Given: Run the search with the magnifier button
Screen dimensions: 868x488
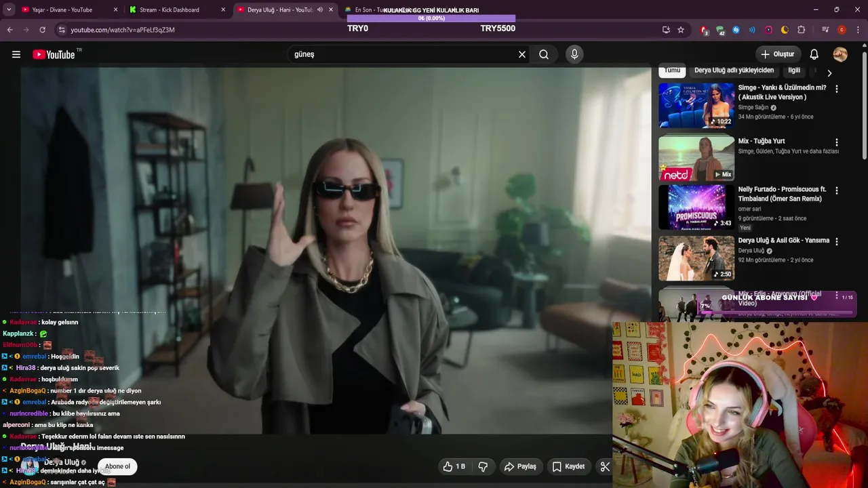Looking at the screenshot, I should [x=544, y=54].
